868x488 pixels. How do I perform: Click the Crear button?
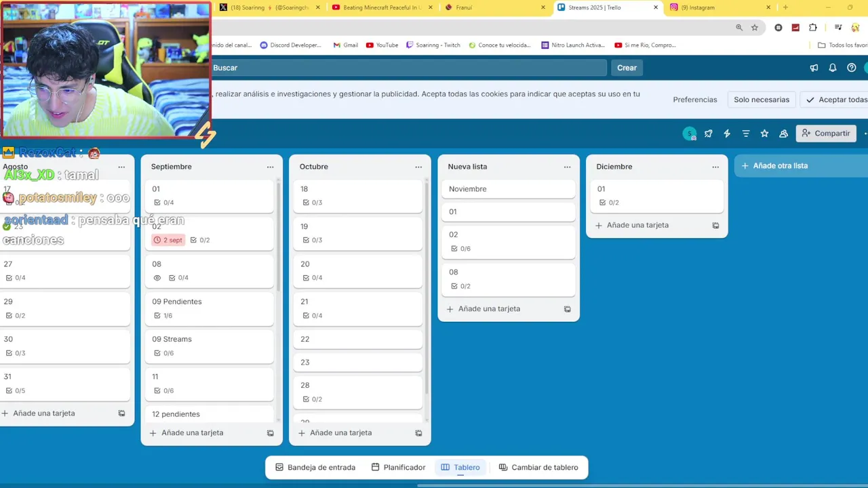click(627, 68)
